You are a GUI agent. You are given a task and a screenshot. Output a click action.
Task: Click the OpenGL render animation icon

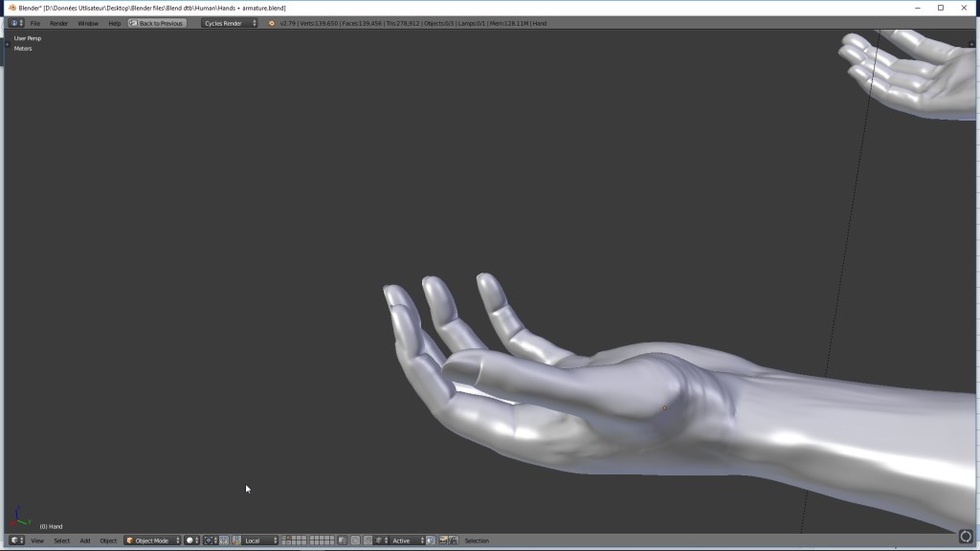[453, 540]
